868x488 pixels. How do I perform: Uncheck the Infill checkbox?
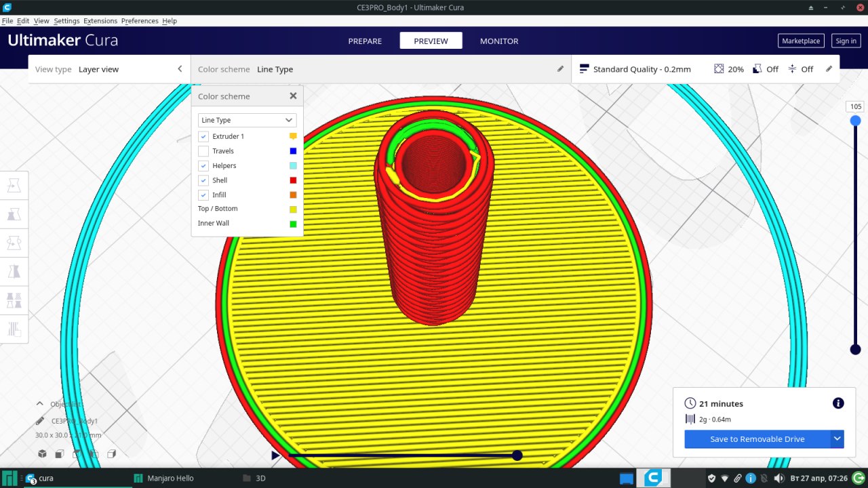click(x=203, y=195)
